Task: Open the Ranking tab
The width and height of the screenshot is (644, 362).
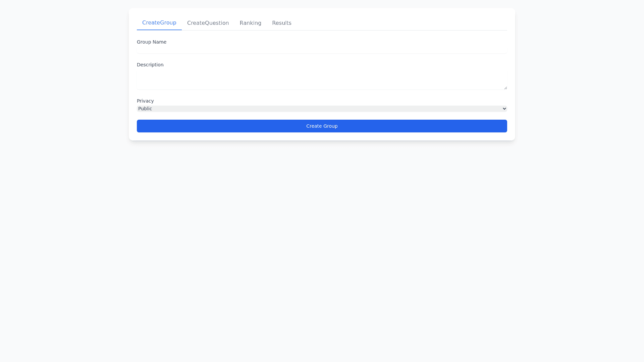Action: [x=250, y=23]
